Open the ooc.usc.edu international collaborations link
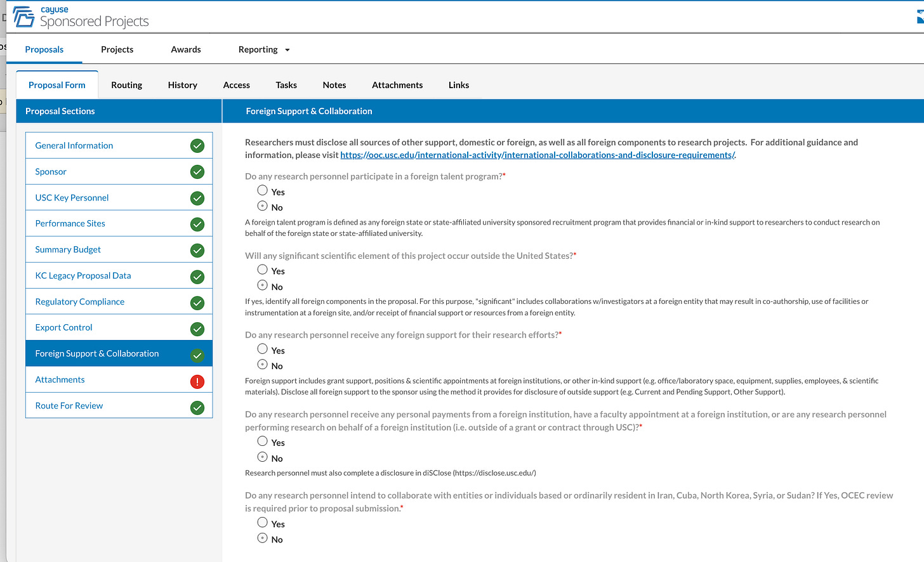The height and width of the screenshot is (562, 924). [x=538, y=155]
